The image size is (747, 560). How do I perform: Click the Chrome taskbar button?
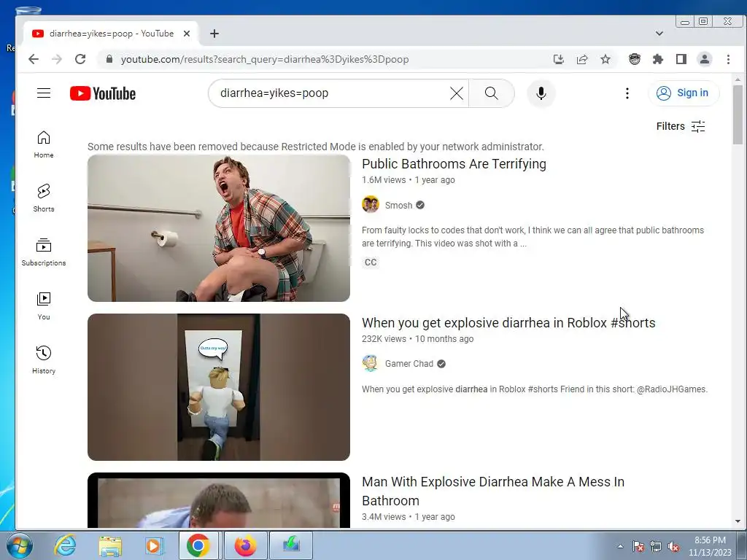coord(198,545)
